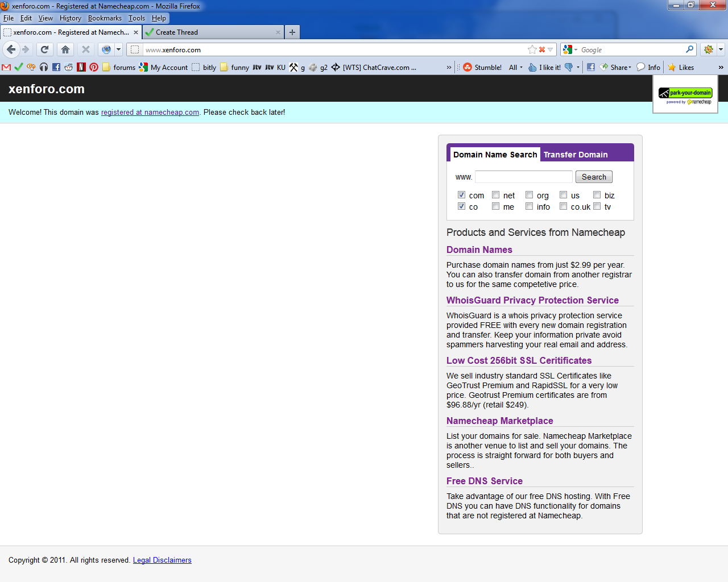Open the funny bookmark folder
This screenshot has width=728, height=582.
[x=234, y=67]
